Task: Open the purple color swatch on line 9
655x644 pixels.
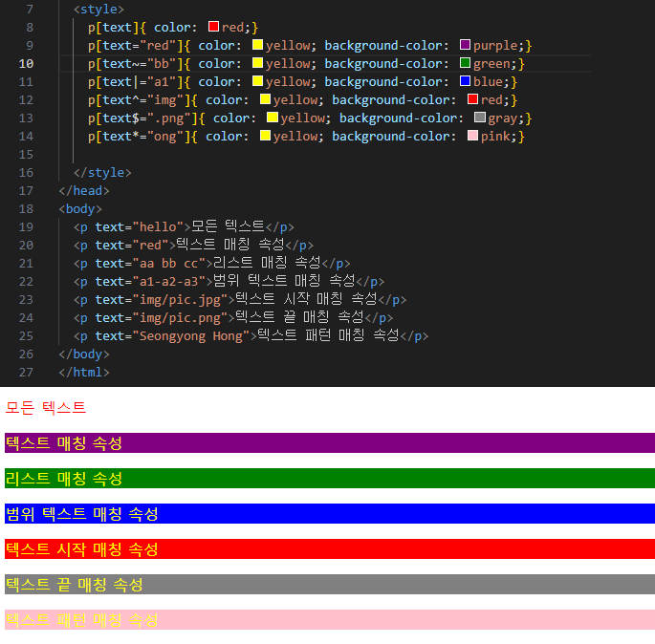Action: pyautogui.click(x=465, y=45)
